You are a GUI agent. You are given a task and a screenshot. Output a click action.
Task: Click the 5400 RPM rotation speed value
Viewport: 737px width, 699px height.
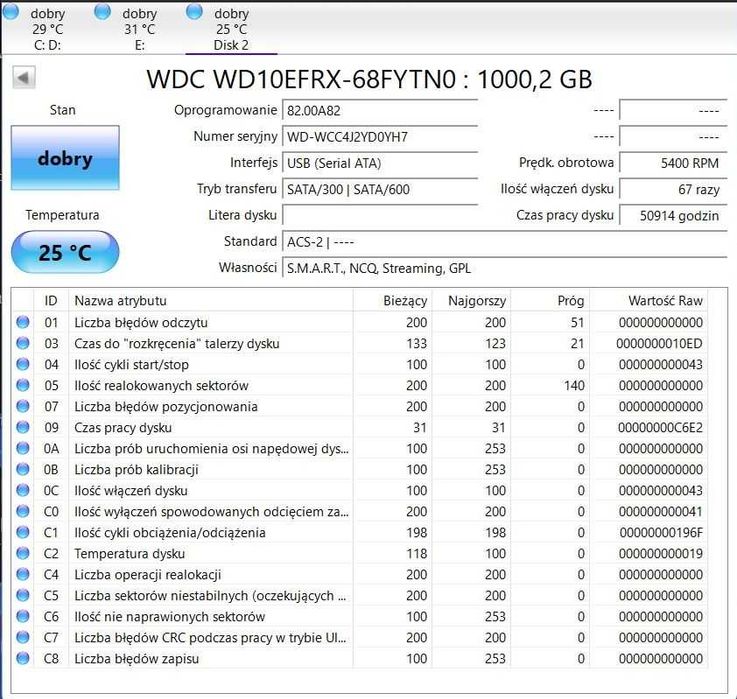[x=673, y=164]
